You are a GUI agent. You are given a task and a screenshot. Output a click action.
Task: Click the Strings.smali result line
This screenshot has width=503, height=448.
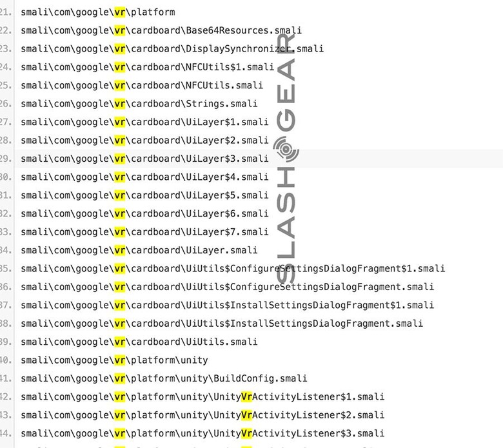coord(139,104)
